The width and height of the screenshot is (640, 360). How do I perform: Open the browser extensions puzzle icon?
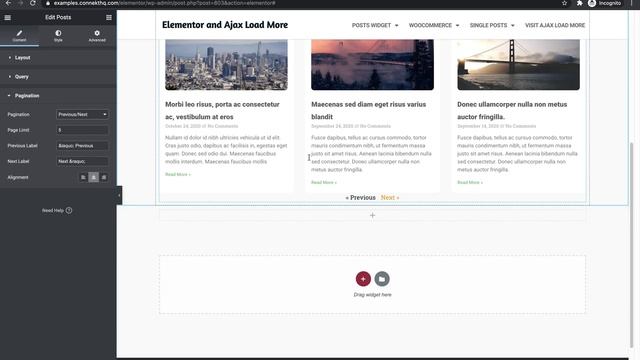[x=579, y=3]
